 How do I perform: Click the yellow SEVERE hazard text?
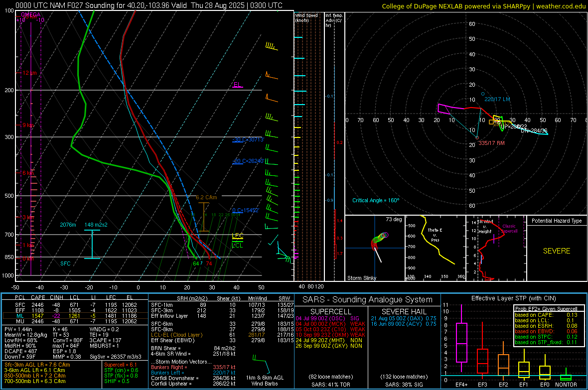pos(557,251)
